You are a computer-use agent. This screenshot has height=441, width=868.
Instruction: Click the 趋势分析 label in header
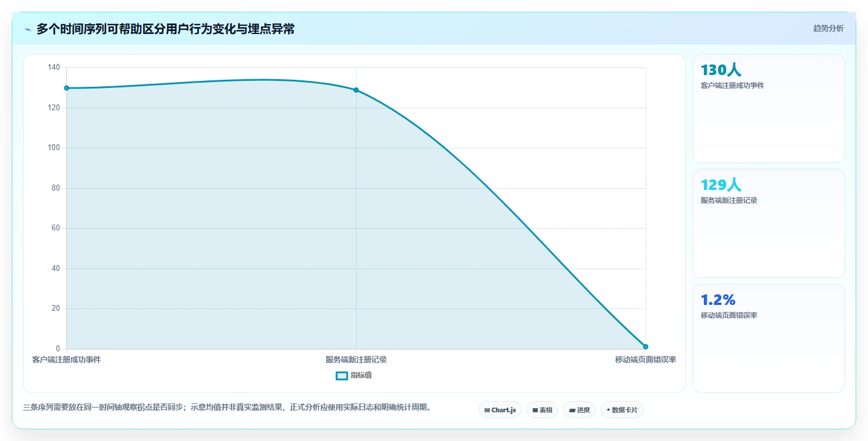coord(828,28)
